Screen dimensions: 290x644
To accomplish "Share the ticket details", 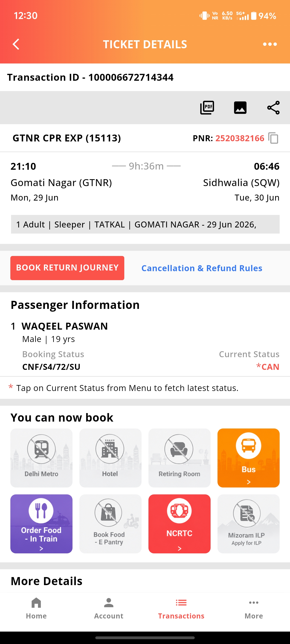I will pos(273,108).
